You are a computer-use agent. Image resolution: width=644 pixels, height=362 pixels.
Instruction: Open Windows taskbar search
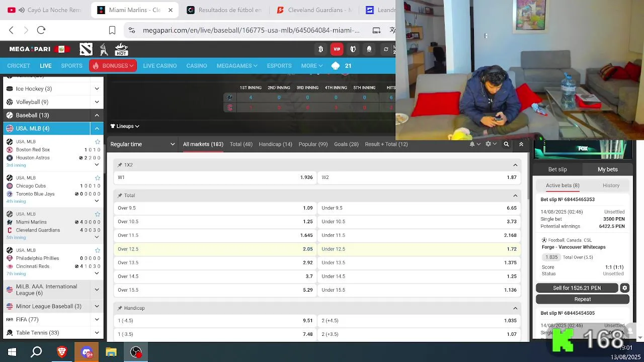tap(36, 352)
